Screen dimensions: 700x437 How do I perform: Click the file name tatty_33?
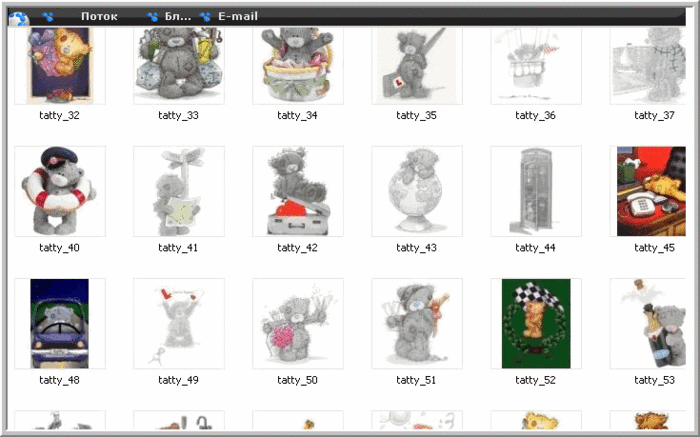click(178, 116)
